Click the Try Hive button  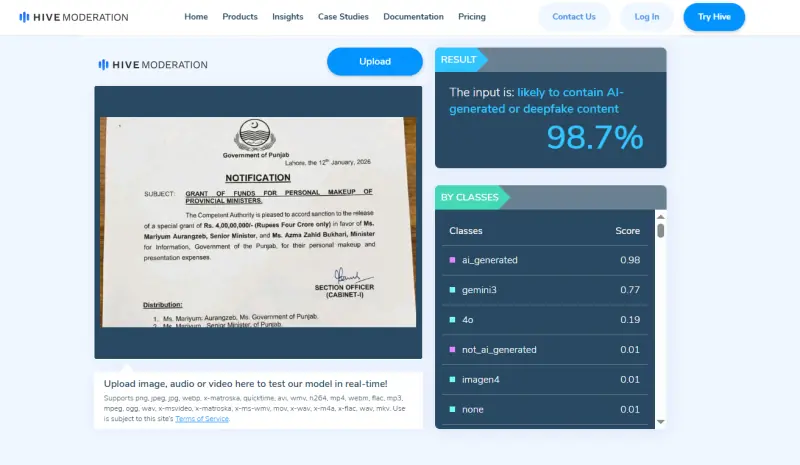coord(714,17)
